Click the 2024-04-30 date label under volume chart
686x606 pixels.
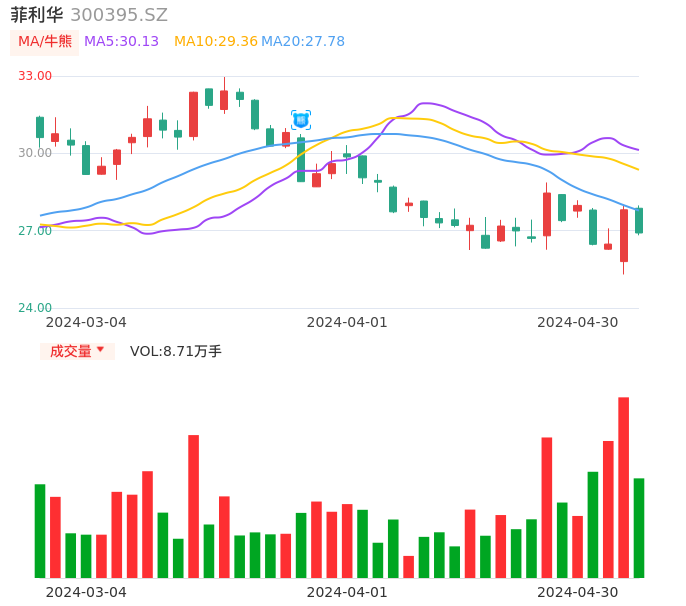577,592
